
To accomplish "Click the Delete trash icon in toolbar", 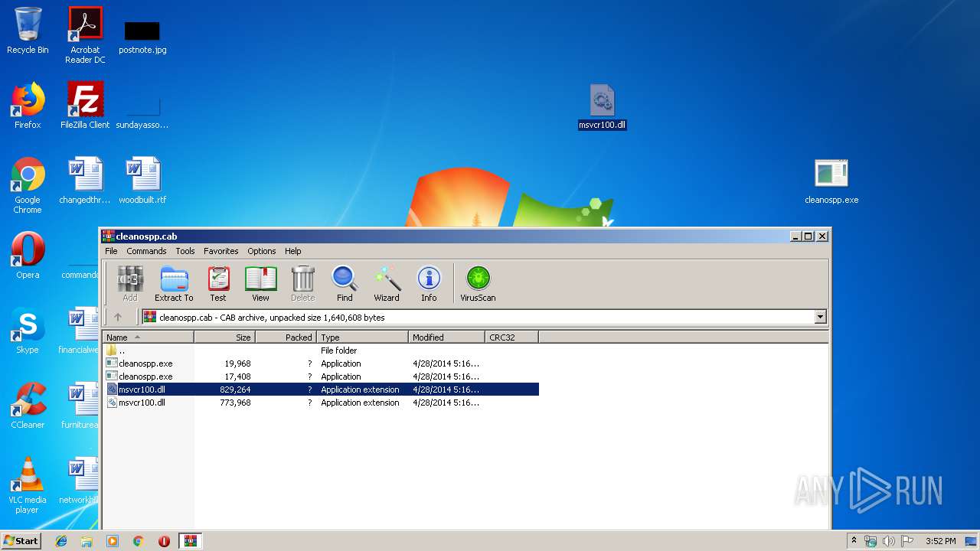I will 302,283.
